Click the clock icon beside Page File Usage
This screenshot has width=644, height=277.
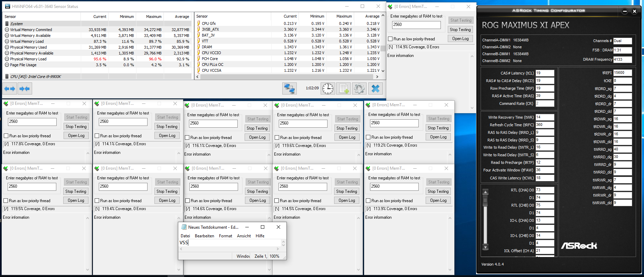pyautogui.click(x=7, y=65)
